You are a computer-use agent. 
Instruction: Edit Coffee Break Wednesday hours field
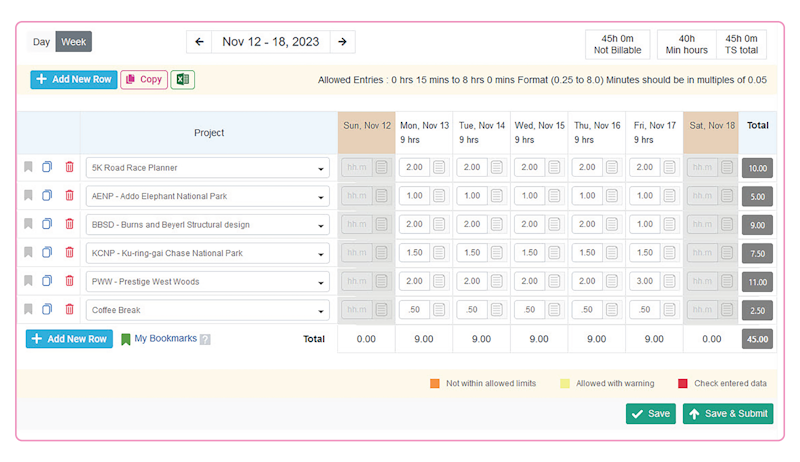(x=530, y=310)
